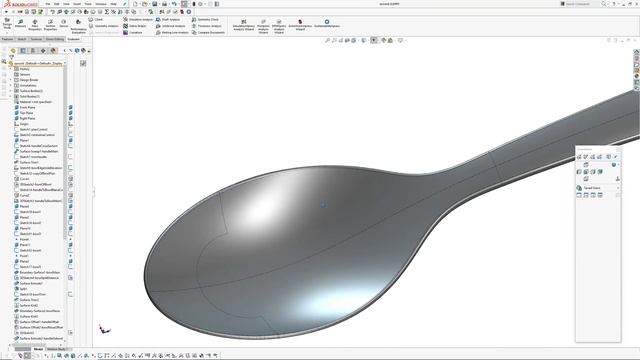The width and height of the screenshot is (640, 360).
Task: Toggle Right Plane visibility in display pane
Action: coord(71,118)
